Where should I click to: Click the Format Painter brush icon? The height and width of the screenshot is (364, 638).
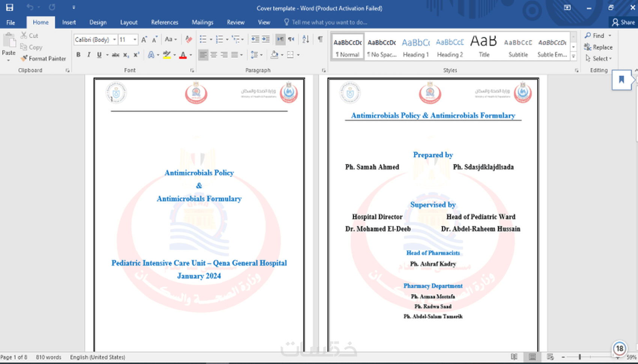[x=24, y=58]
